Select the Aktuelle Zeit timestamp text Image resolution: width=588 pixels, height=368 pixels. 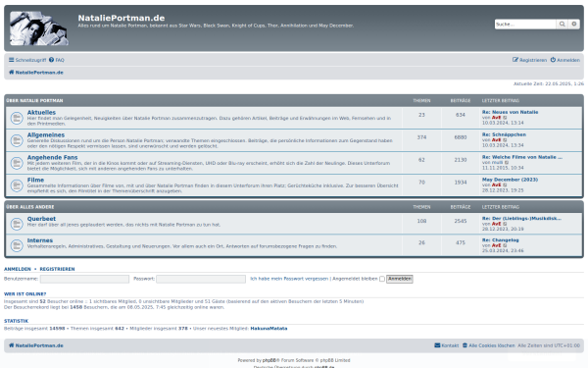pos(549,83)
